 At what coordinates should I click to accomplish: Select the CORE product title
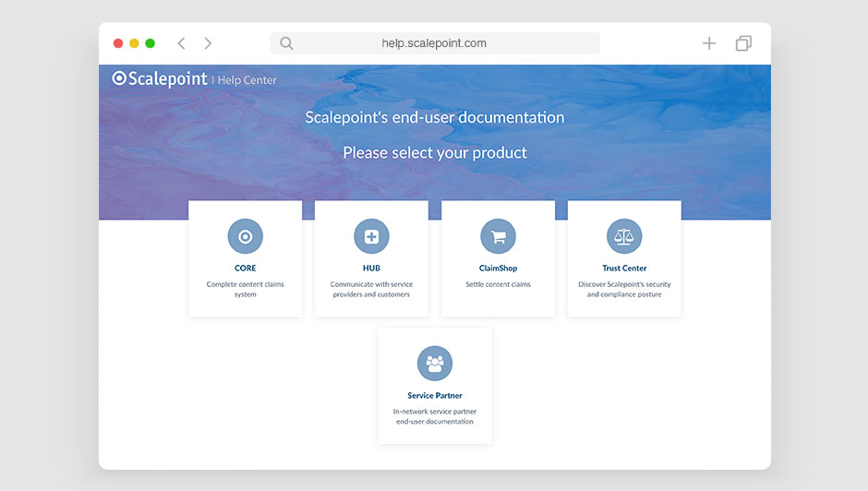click(x=245, y=269)
